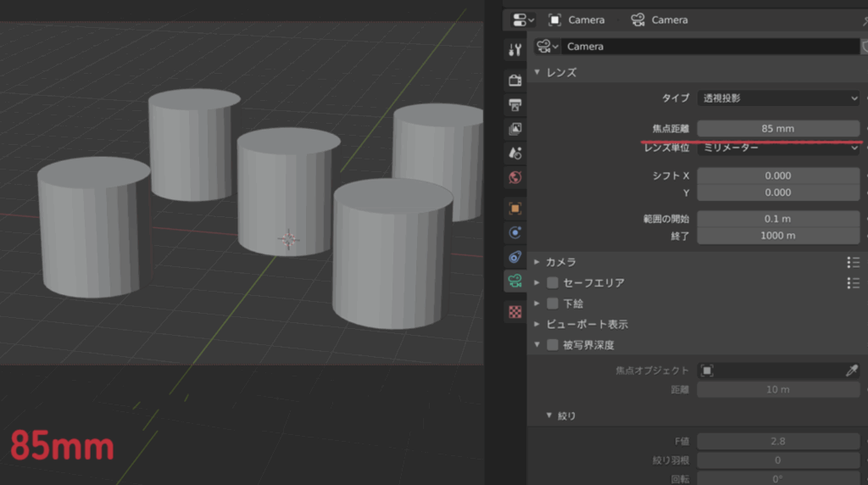The image size is (868, 485).
Task: Toggle the 下絵 checkbox
Action: pos(553,304)
